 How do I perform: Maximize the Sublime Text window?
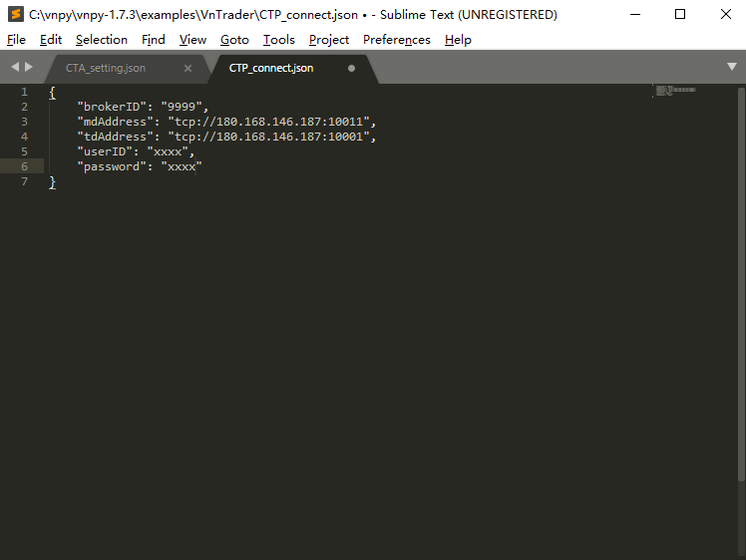[x=680, y=14]
